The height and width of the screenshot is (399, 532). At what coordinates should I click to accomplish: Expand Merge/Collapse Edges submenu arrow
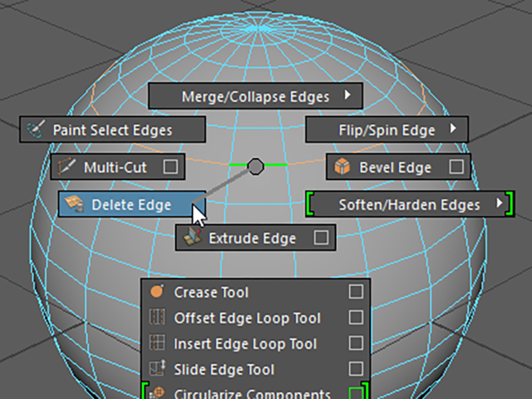[347, 95]
